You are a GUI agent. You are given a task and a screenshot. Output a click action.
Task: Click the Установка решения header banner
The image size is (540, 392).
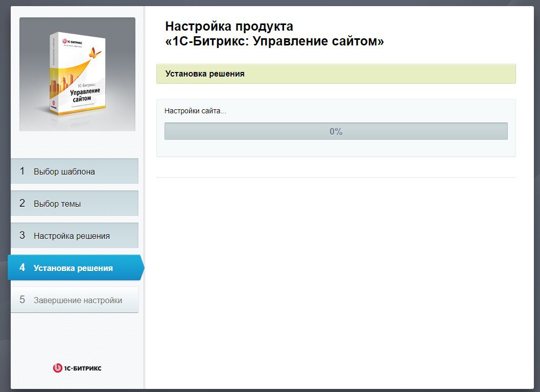[336, 73]
